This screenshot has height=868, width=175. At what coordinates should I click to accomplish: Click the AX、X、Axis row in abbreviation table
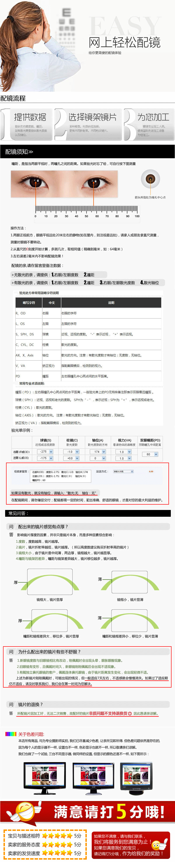coord(88,355)
